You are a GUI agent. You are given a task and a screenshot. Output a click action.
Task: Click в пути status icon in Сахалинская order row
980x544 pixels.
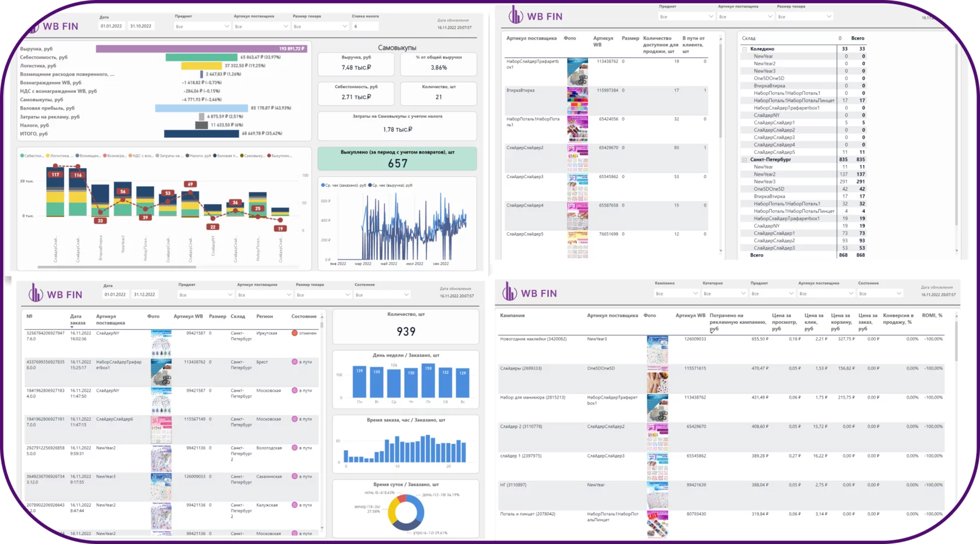tap(295, 476)
